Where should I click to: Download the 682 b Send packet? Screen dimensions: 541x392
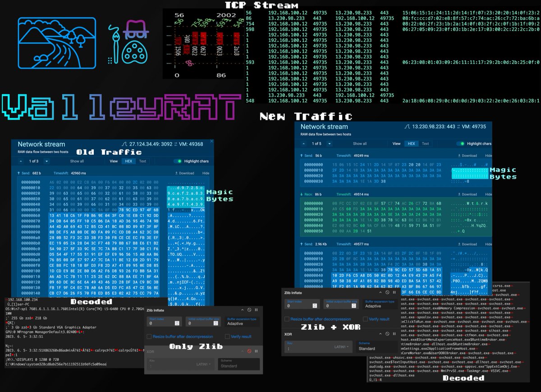point(184,173)
